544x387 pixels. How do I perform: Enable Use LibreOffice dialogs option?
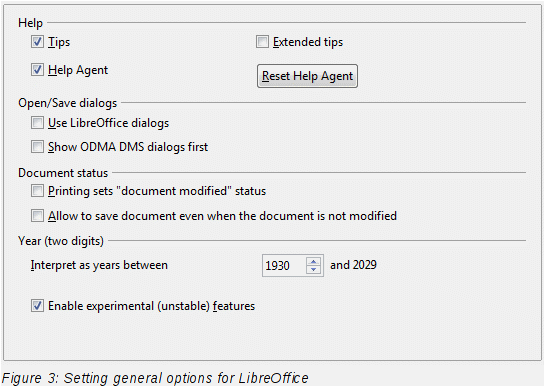coord(37,123)
